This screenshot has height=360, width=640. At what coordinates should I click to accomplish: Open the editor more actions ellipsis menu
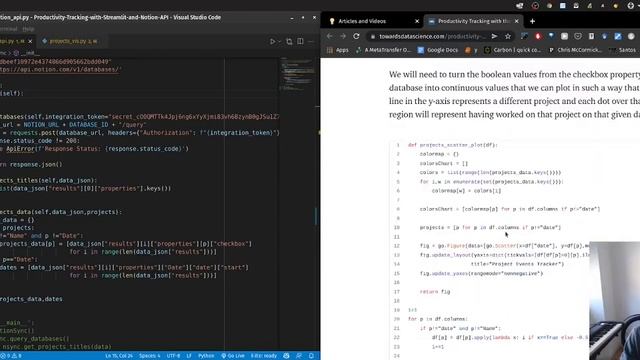311,41
